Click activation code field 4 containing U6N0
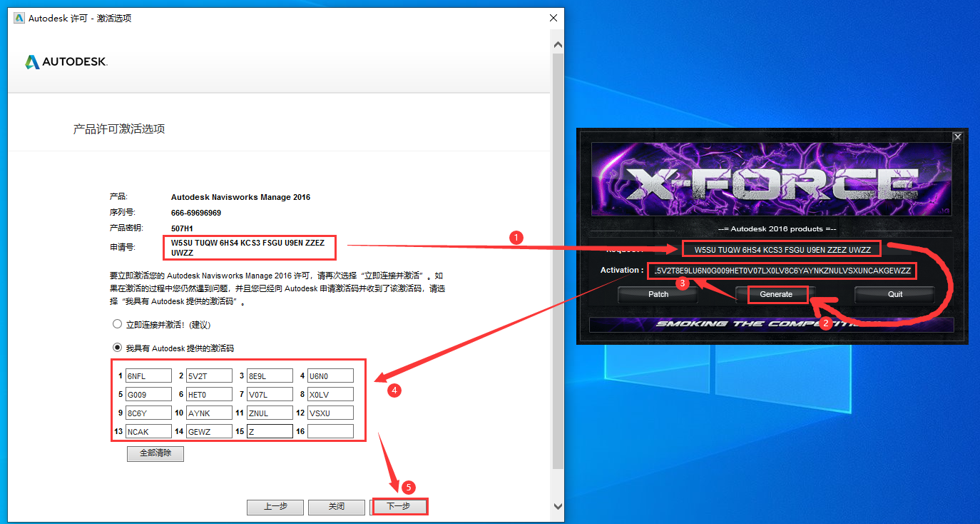Viewport: 980px width, 524px height. (330, 376)
